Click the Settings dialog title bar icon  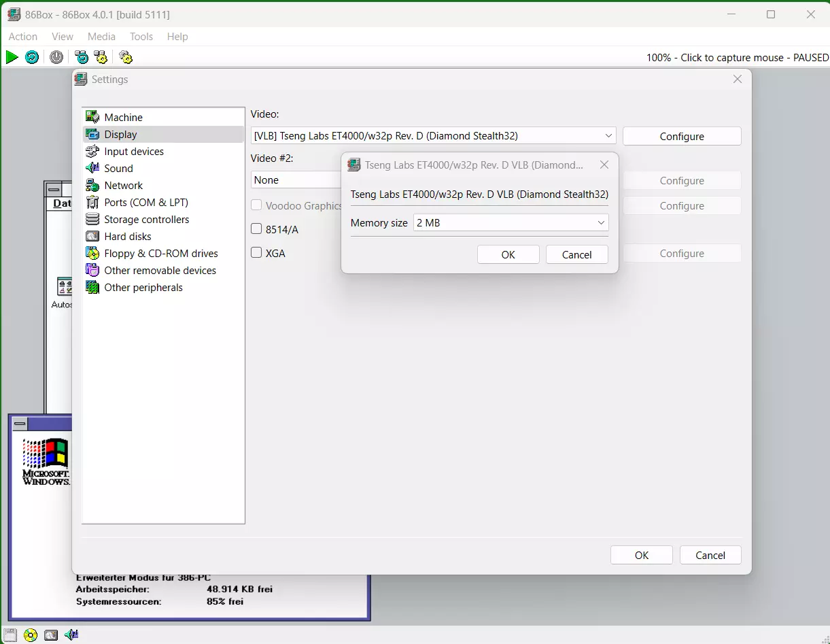[81, 79]
